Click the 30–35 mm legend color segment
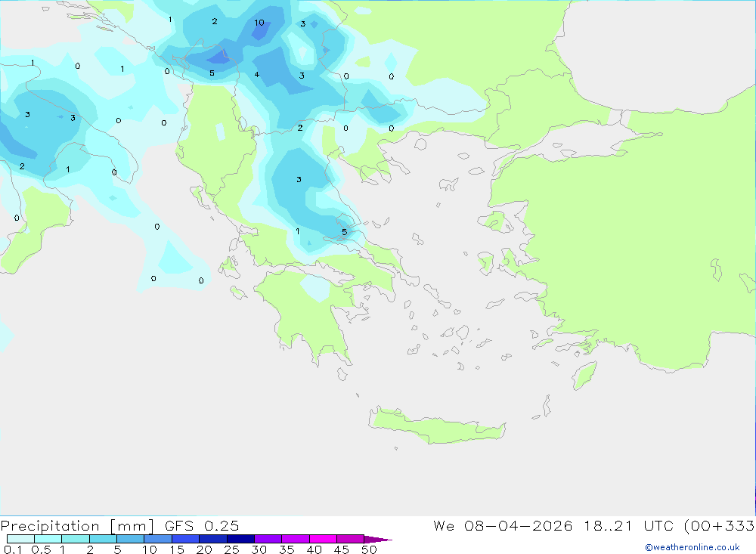756x554 pixels. (268, 539)
